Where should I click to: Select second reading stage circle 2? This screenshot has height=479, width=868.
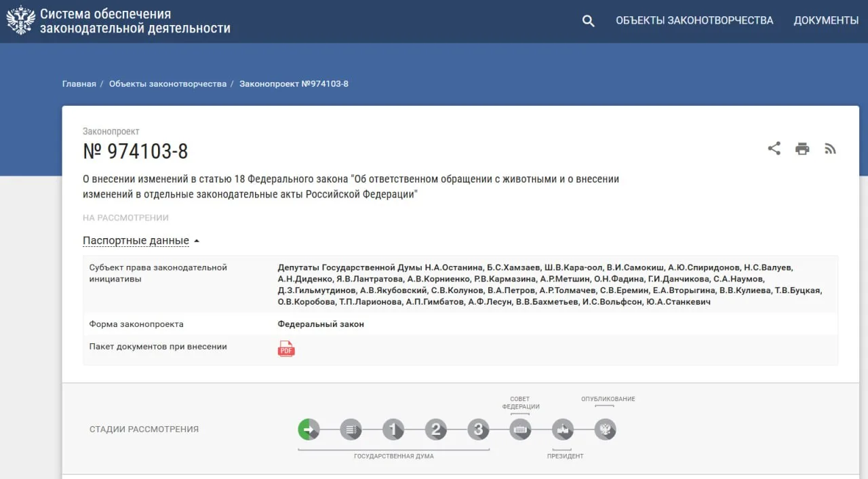point(436,429)
